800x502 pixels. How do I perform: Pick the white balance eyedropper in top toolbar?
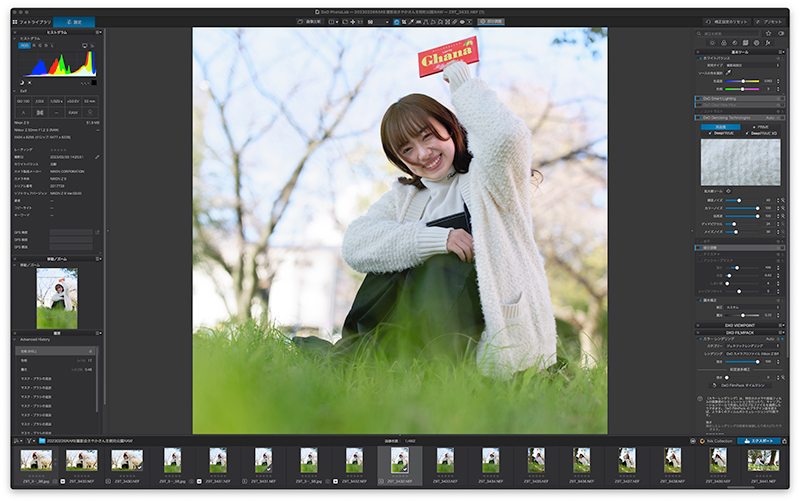(x=411, y=22)
